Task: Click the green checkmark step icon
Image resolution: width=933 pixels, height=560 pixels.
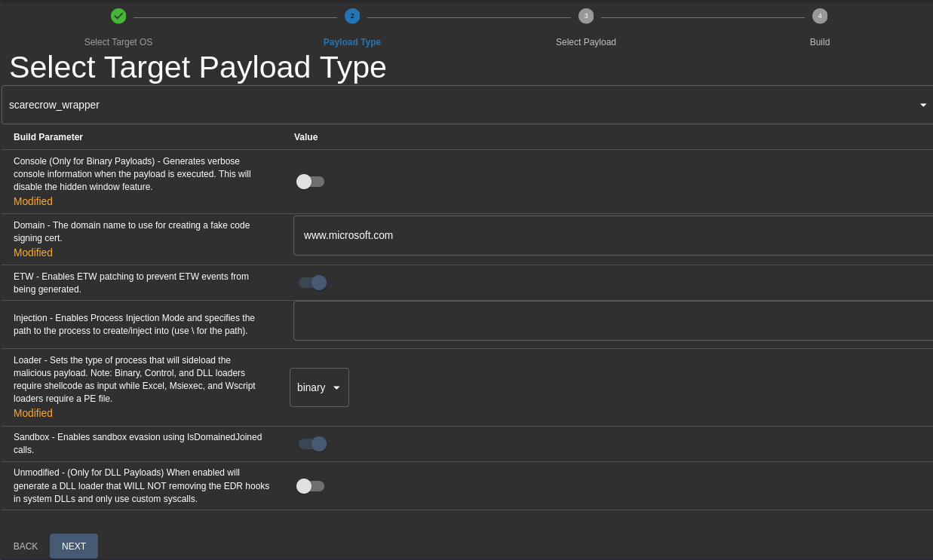Action: [x=118, y=16]
